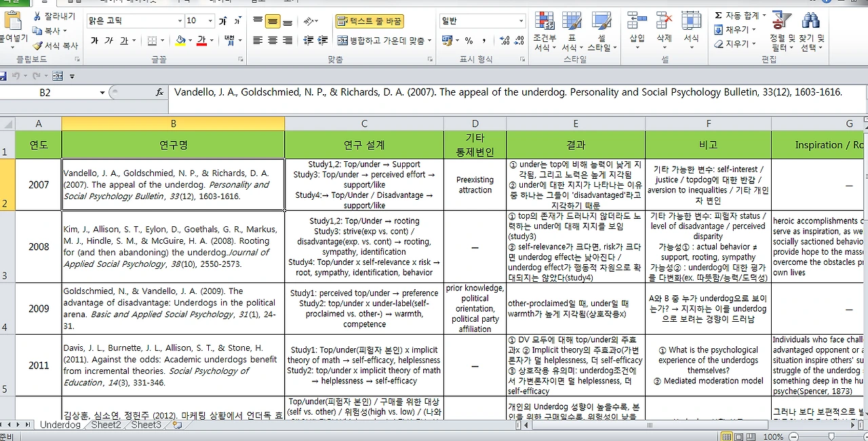Screen dimensions: 868x441
Task: Align text left
Action: tap(258, 41)
